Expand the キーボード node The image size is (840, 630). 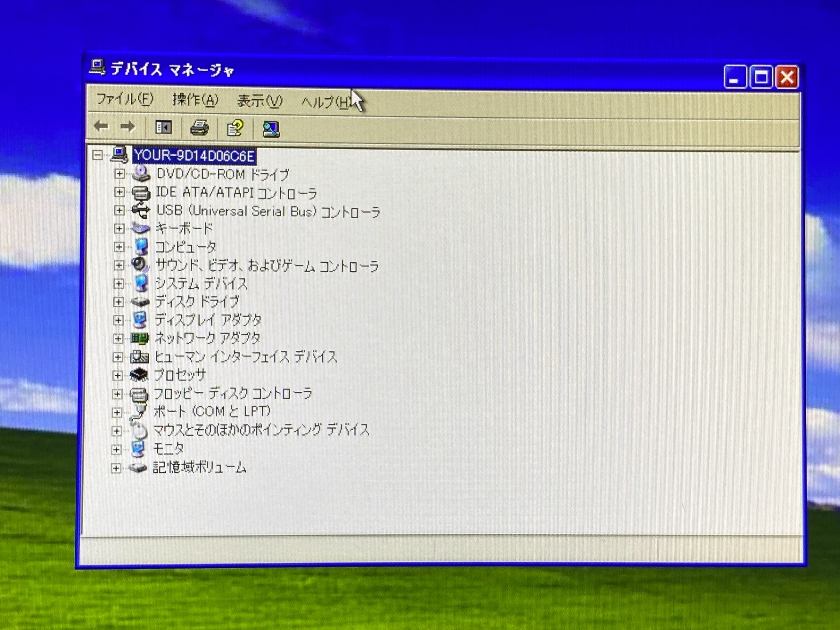[119, 228]
